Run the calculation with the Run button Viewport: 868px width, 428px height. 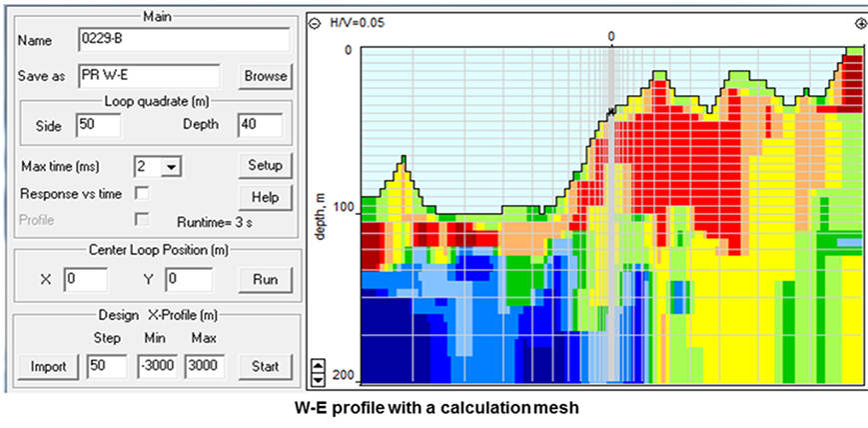(265, 280)
